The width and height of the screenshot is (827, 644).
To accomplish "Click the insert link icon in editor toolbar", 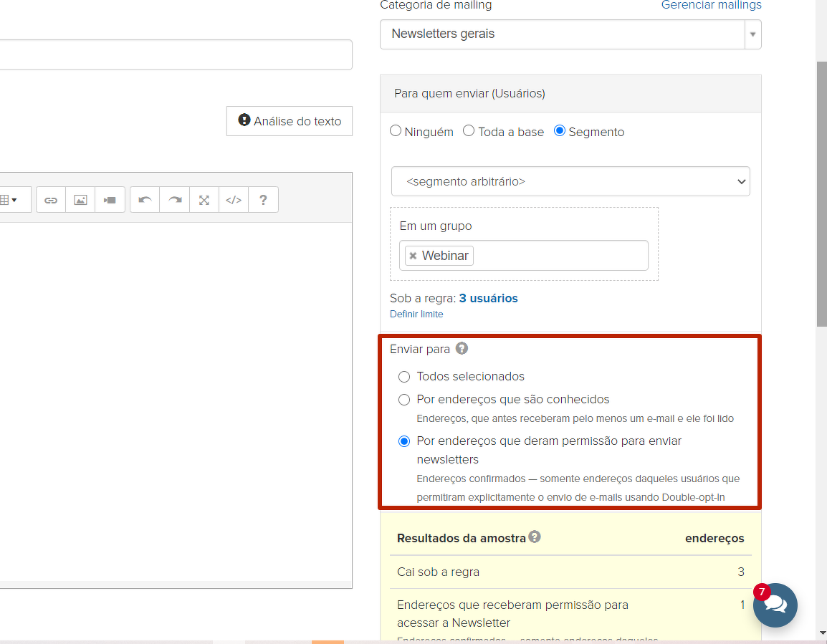I will point(51,200).
